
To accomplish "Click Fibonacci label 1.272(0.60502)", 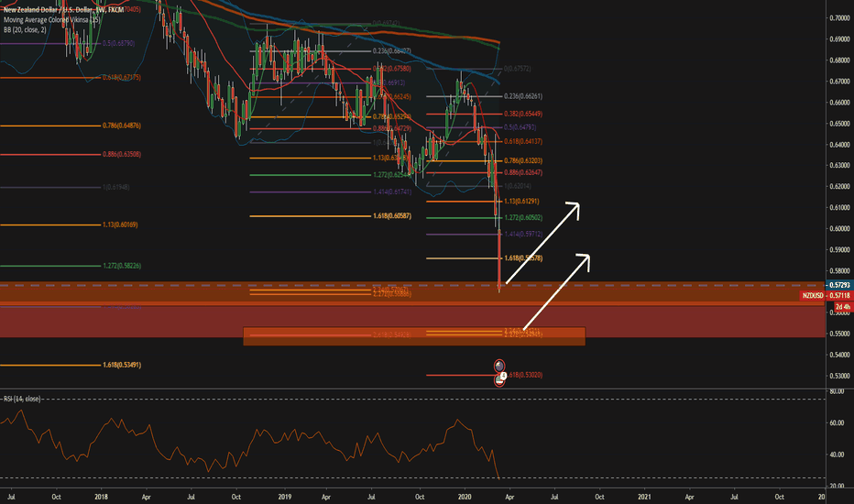I will 523,217.
